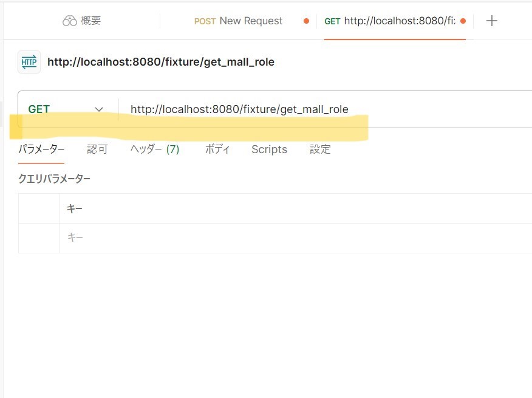Click unsaved dot on GET request tab

click(463, 21)
